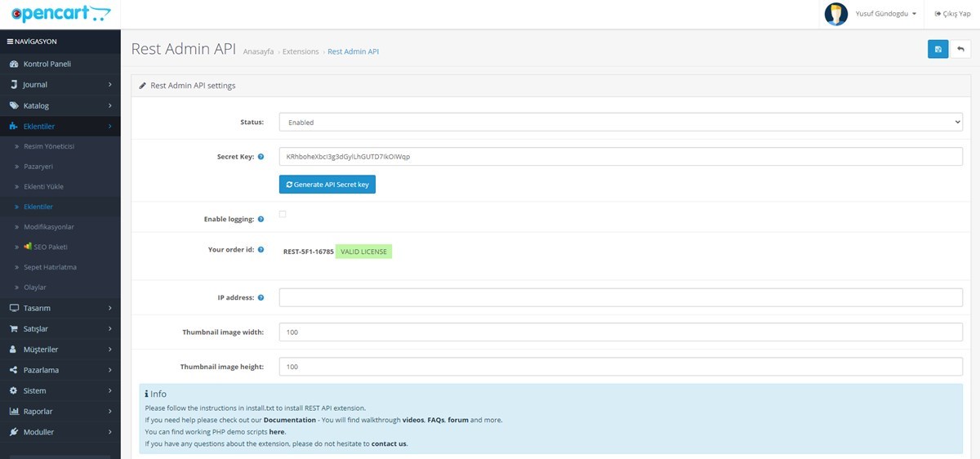This screenshot has width=980, height=459.
Task: Click the Secret Key input field
Action: click(621, 156)
